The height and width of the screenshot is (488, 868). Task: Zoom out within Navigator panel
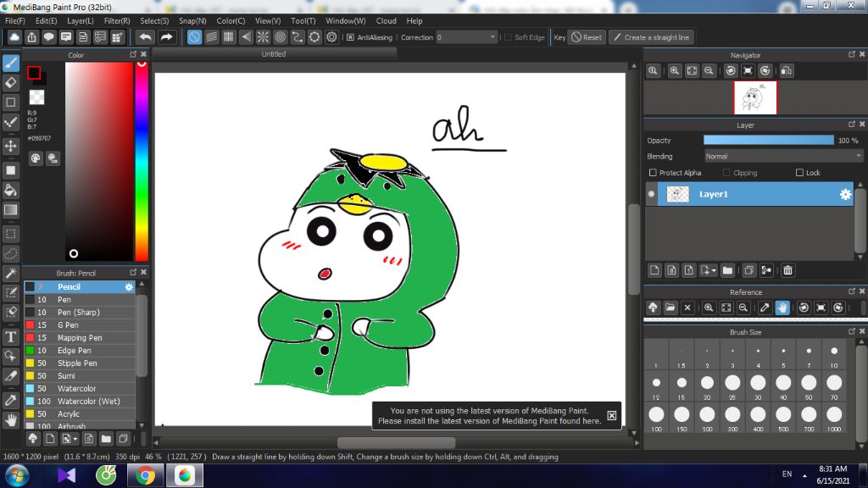pyautogui.click(x=709, y=71)
